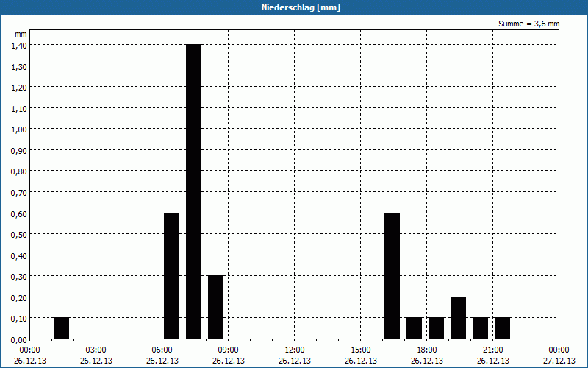Select the 0,50 y-axis tick label
Screen dimensions: 588x368
point(18,234)
